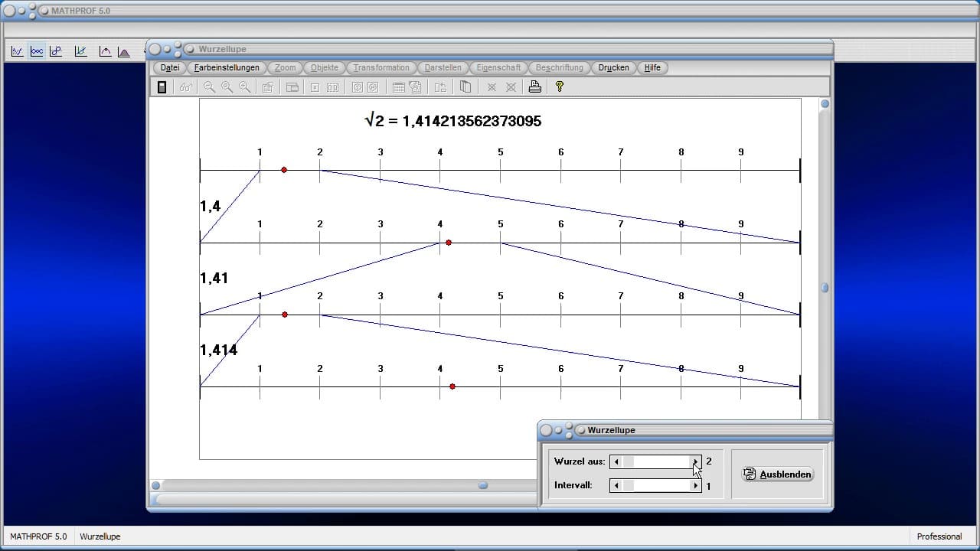
Task: Click the black panel icon at toolbar start
Action: click(162, 87)
